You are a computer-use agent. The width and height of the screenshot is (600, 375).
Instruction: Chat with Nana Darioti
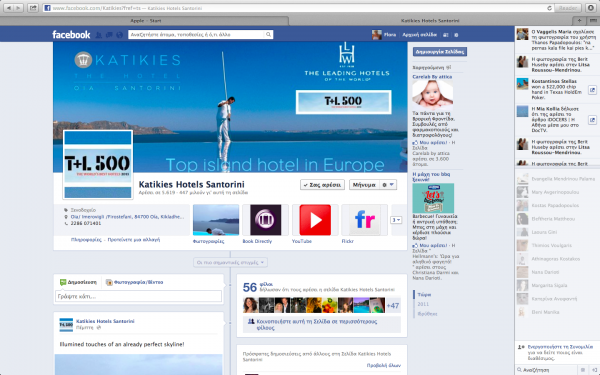pos(556,272)
